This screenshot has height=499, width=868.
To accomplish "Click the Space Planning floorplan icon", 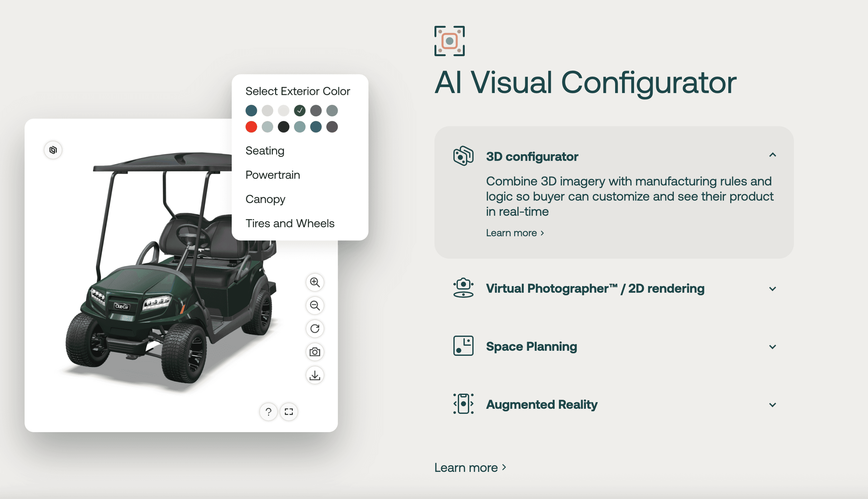I will [x=463, y=346].
